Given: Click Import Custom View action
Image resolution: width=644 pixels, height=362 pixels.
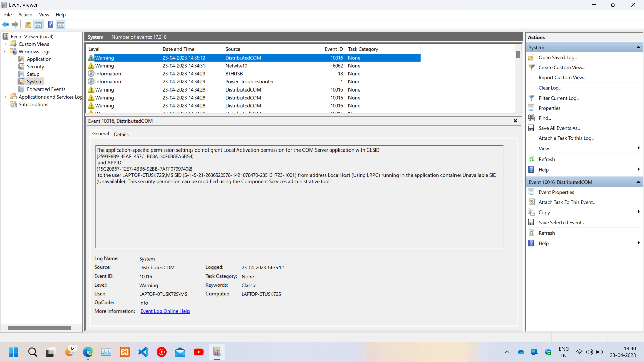Looking at the screenshot, I should (x=562, y=77).
